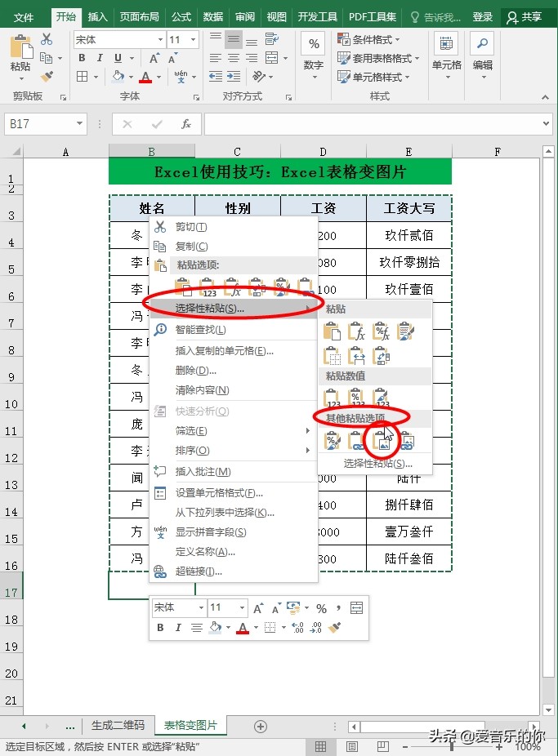Toggle middle vertical alignment in ribbon
558x756 pixels.
click(x=234, y=39)
